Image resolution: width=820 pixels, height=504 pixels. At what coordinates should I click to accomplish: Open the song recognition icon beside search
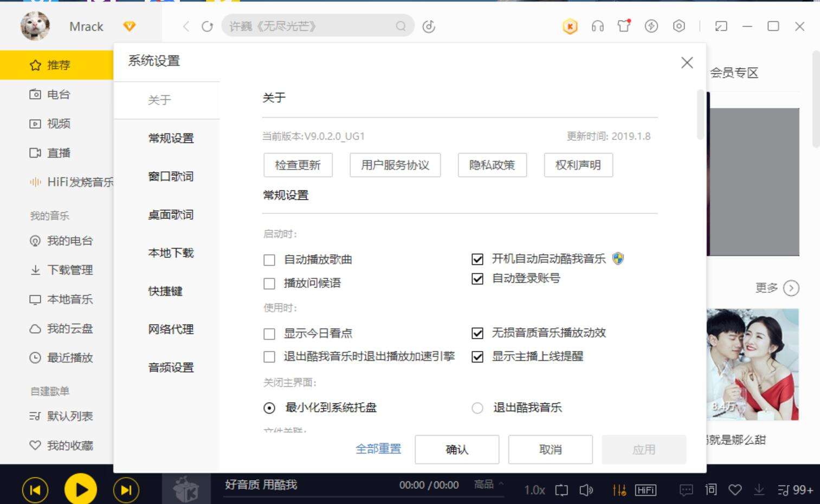point(429,26)
